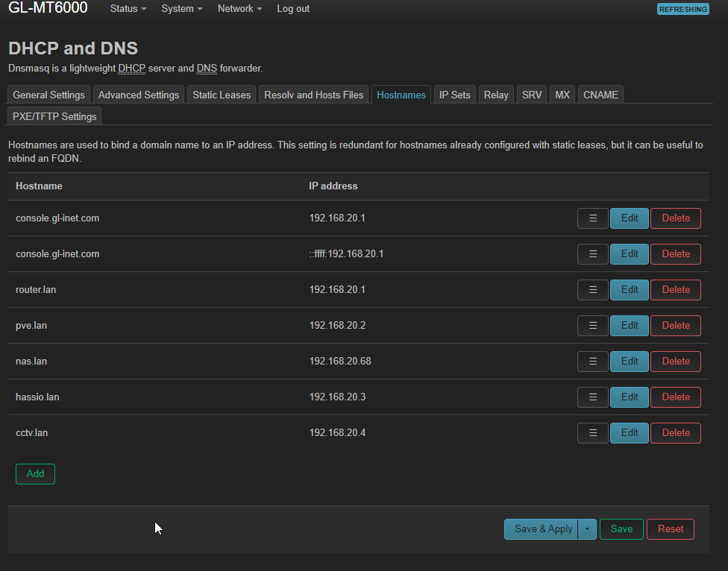This screenshot has width=728, height=571.
Task: Select the CNAME tab
Action: 600,95
